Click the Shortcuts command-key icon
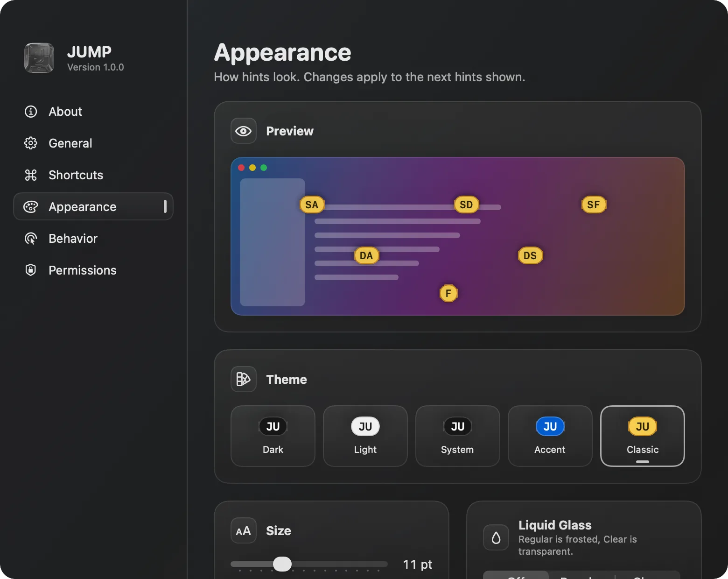This screenshot has width=728, height=579. pos(31,175)
